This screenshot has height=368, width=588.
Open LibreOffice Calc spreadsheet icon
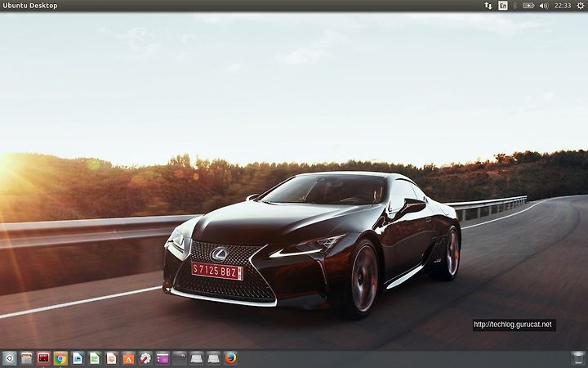tap(95, 358)
